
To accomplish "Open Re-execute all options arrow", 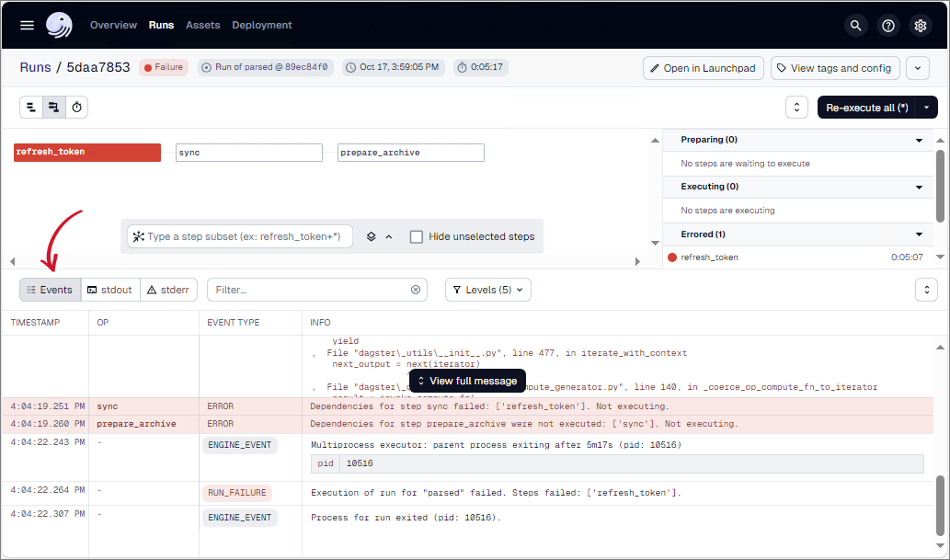I will click(x=926, y=108).
